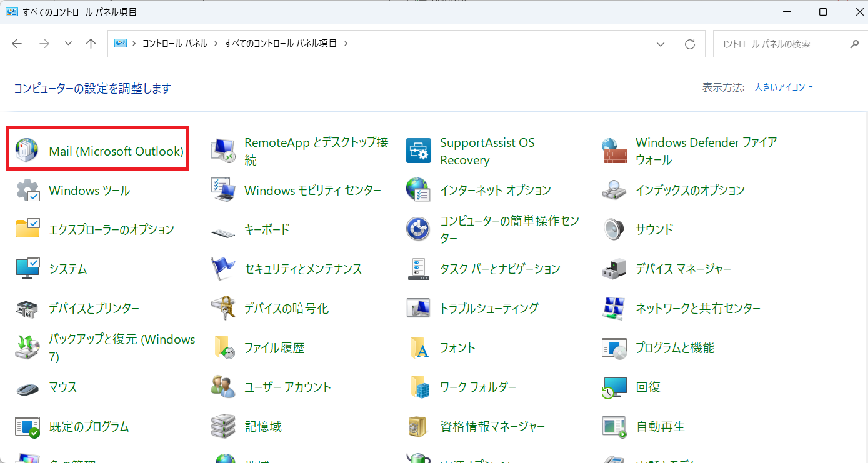Click the Mouse icon
Image resolution: width=868 pixels, height=463 pixels.
click(x=27, y=387)
